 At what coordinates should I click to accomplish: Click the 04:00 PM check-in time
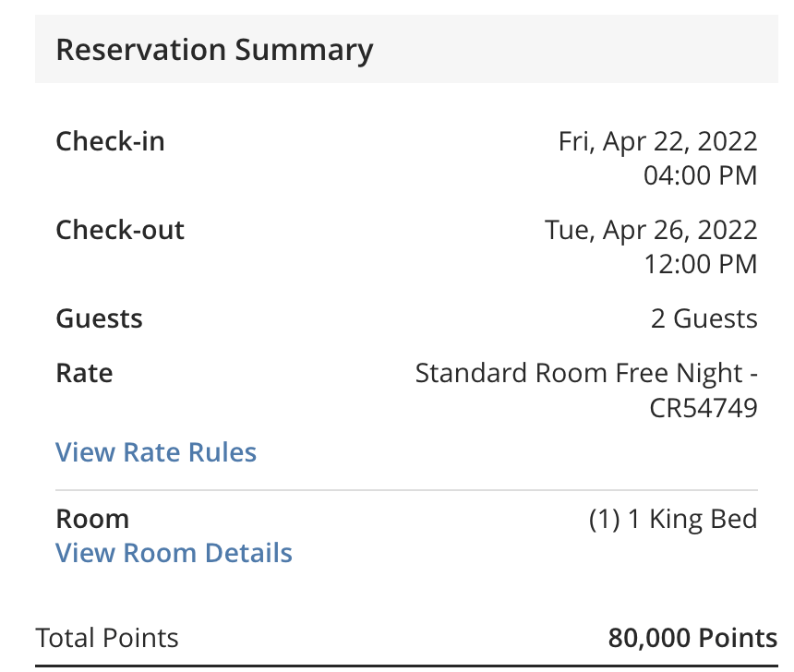pyautogui.click(x=700, y=175)
